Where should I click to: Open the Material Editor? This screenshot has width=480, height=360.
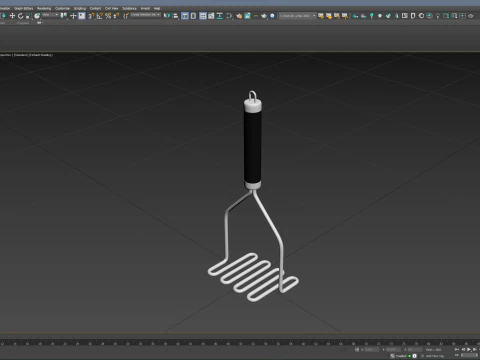(x=229, y=16)
